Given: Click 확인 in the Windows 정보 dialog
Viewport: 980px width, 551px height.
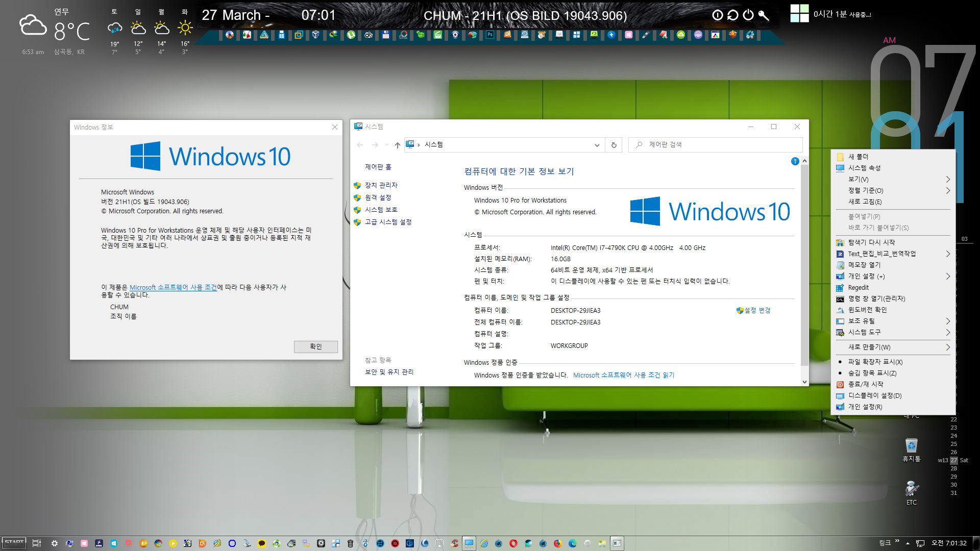Looking at the screenshot, I should coord(315,346).
